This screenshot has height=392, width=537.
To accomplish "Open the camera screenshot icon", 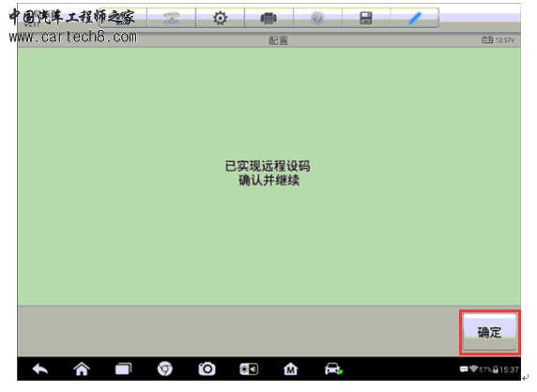I will [x=207, y=369].
